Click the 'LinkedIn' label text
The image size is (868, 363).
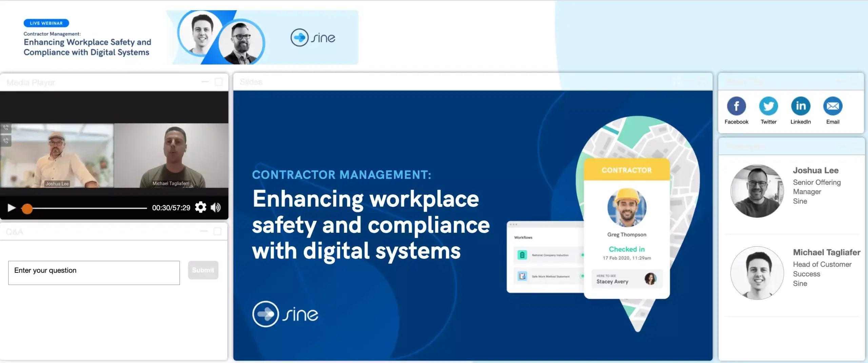pos(801,122)
